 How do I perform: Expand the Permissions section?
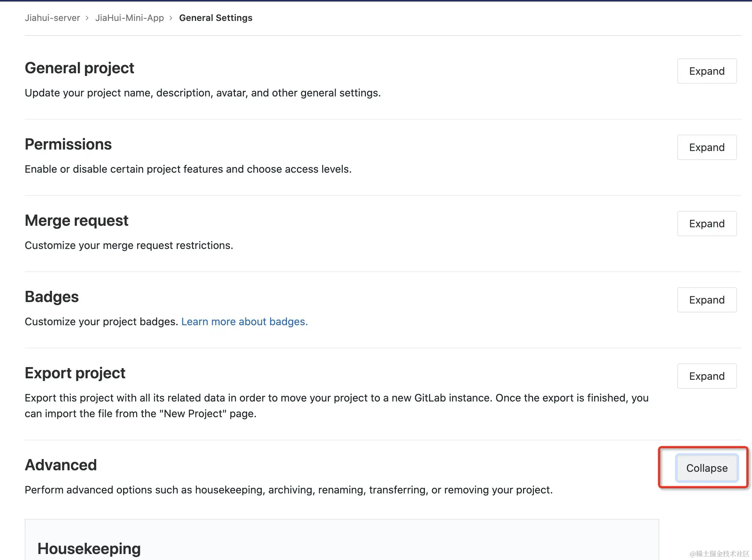(707, 147)
